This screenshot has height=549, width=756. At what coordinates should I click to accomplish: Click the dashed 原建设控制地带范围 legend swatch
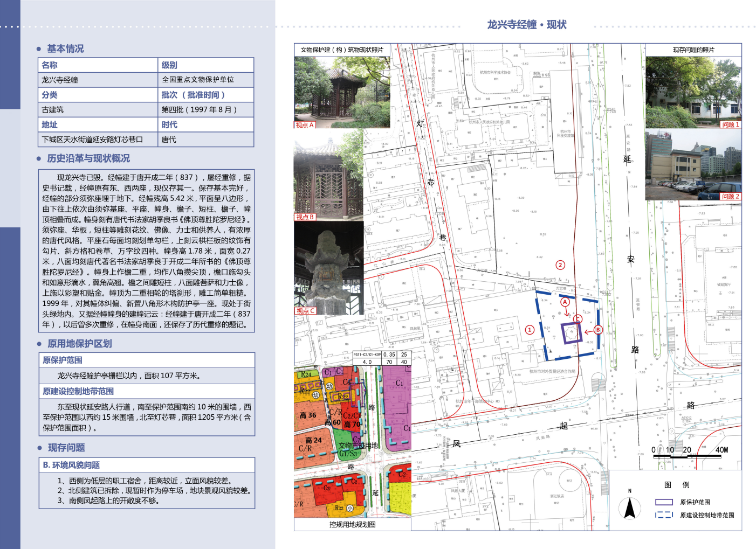coord(664,515)
